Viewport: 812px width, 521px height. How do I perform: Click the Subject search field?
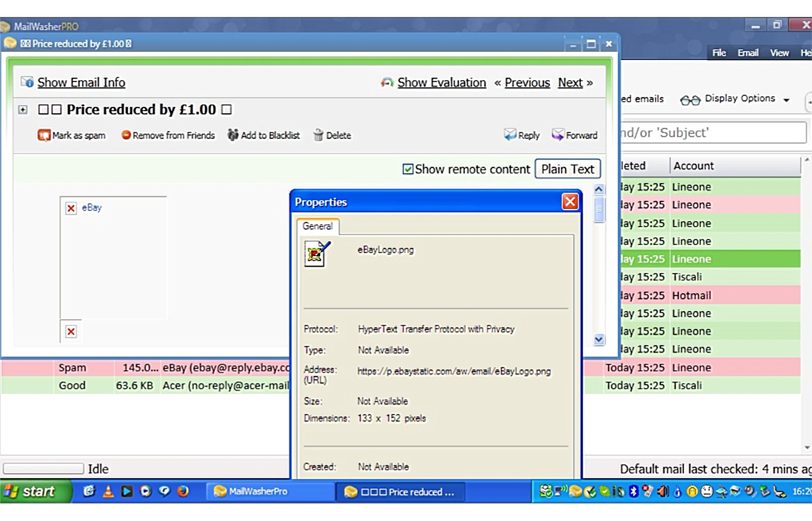[x=713, y=133]
